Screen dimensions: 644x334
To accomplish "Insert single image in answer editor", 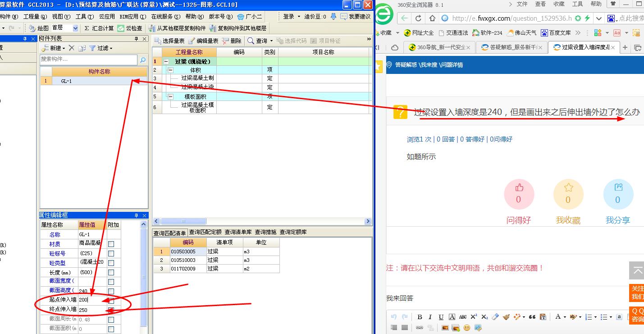I will [445, 328].
